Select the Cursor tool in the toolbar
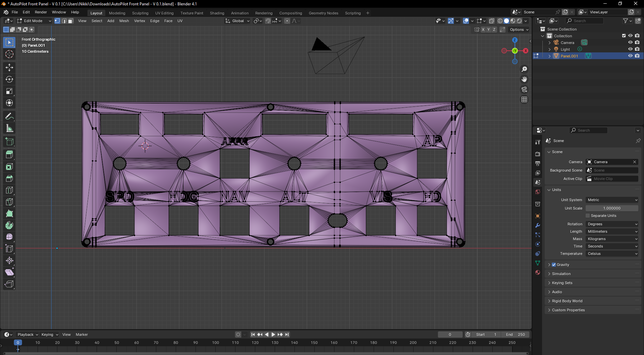The width and height of the screenshot is (644, 355). pos(9,54)
